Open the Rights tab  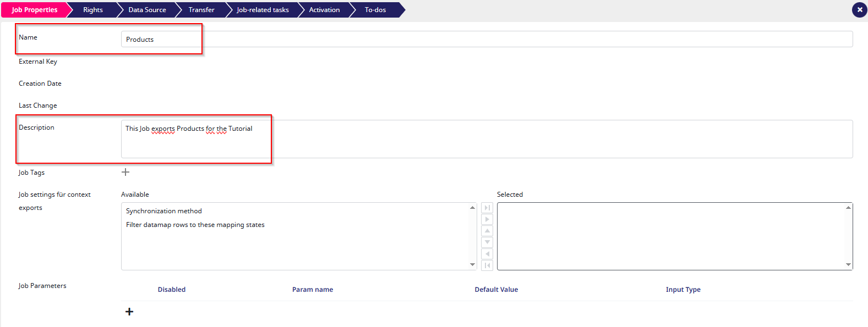point(93,10)
